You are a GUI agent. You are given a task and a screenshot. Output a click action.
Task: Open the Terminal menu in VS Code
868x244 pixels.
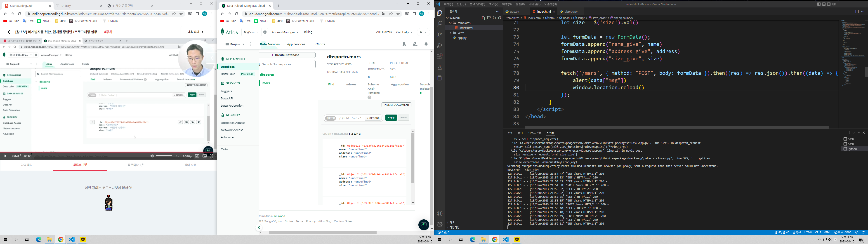click(x=534, y=4)
